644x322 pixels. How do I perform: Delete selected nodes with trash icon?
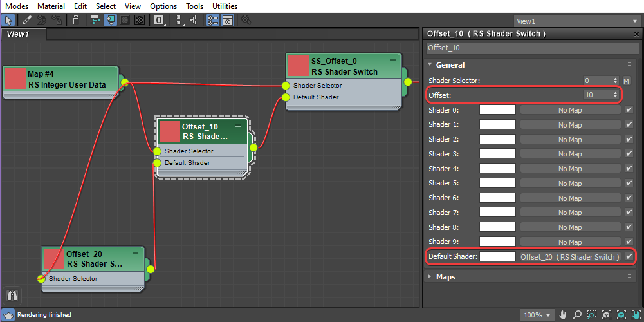coord(76,20)
